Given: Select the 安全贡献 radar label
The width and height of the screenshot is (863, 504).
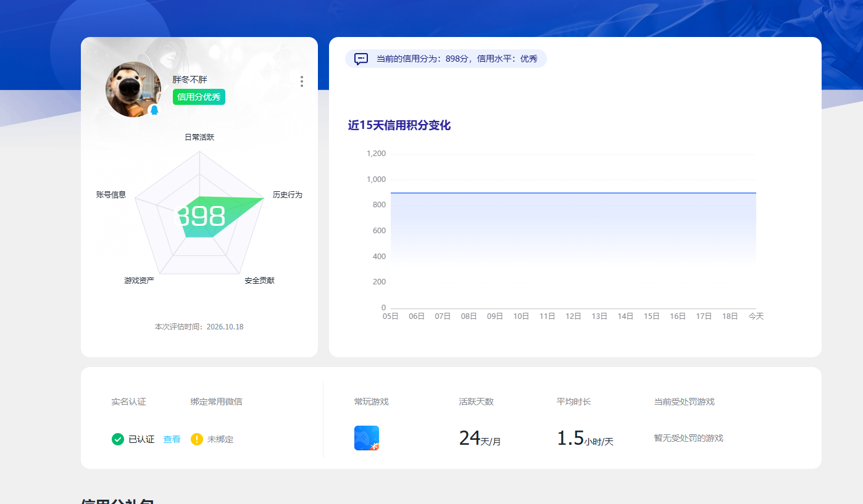Looking at the screenshot, I should point(259,281).
